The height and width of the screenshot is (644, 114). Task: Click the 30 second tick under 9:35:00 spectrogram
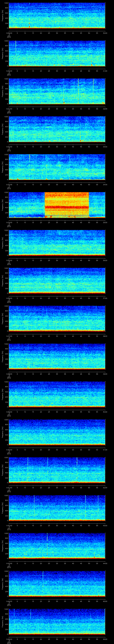coord(57,261)
